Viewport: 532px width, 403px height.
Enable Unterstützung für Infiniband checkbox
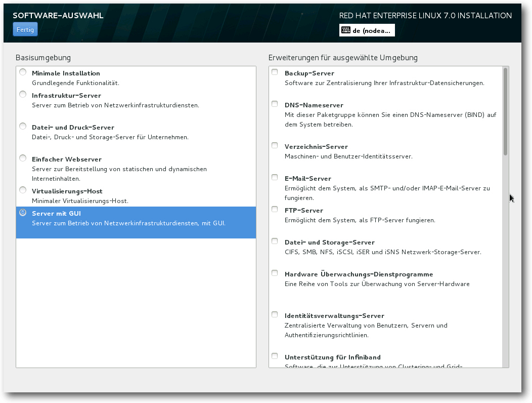click(x=275, y=356)
